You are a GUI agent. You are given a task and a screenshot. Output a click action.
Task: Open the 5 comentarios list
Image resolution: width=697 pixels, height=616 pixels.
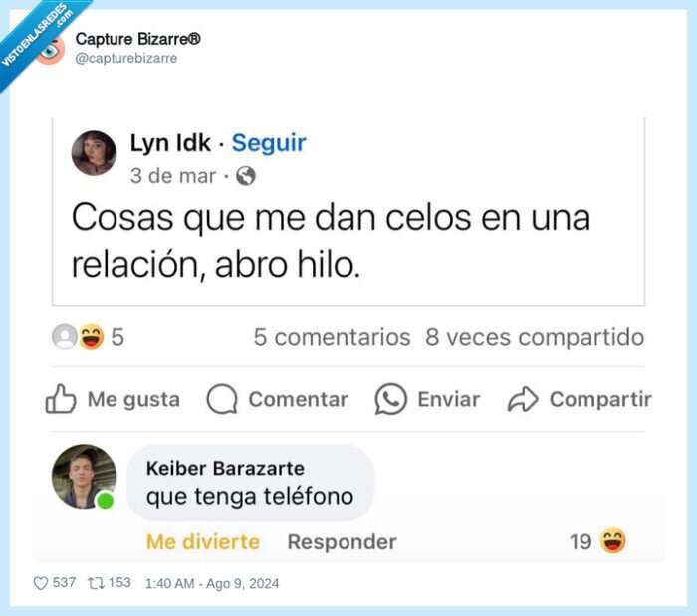(332, 337)
